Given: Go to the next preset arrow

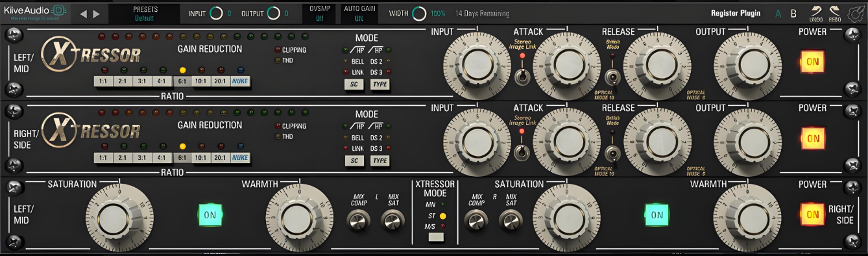Looking at the screenshot, I should [97, 14].
